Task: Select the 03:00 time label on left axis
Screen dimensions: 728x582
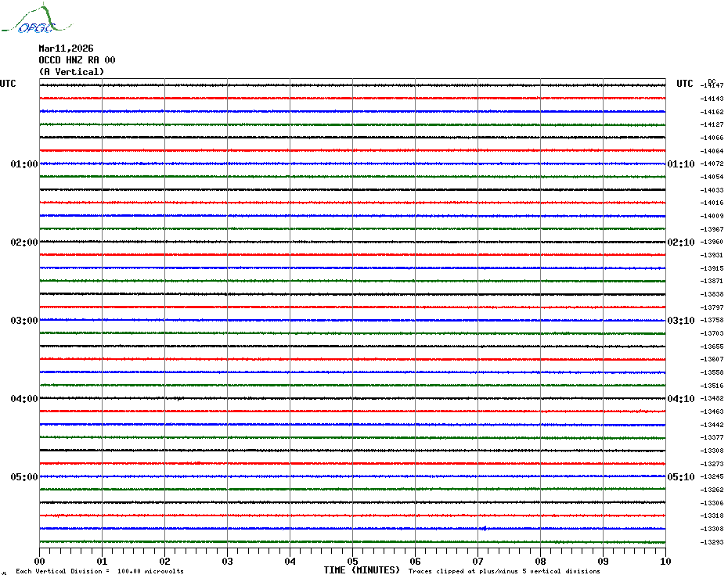Action: (x=23, y=321)
